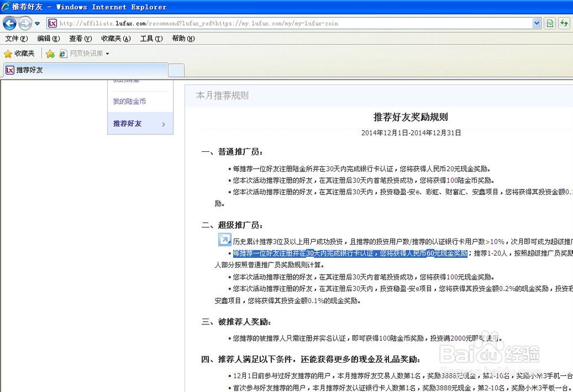Open the 查看(V) menu

pos(80,38)
